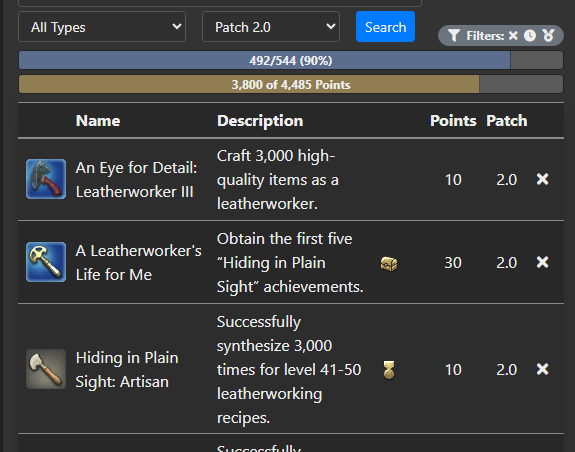Click A Leatherworker's Life for Me icon

coord(46,262)
